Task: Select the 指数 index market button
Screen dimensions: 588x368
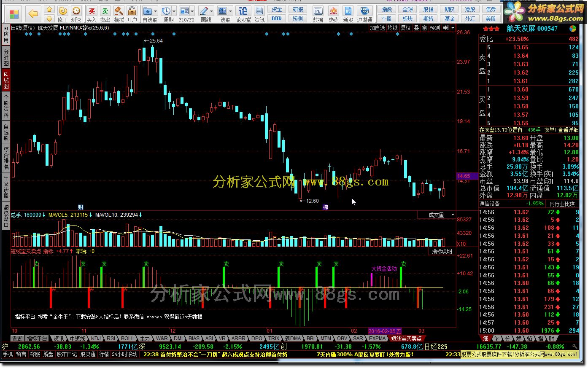Action: click(387, 9)
